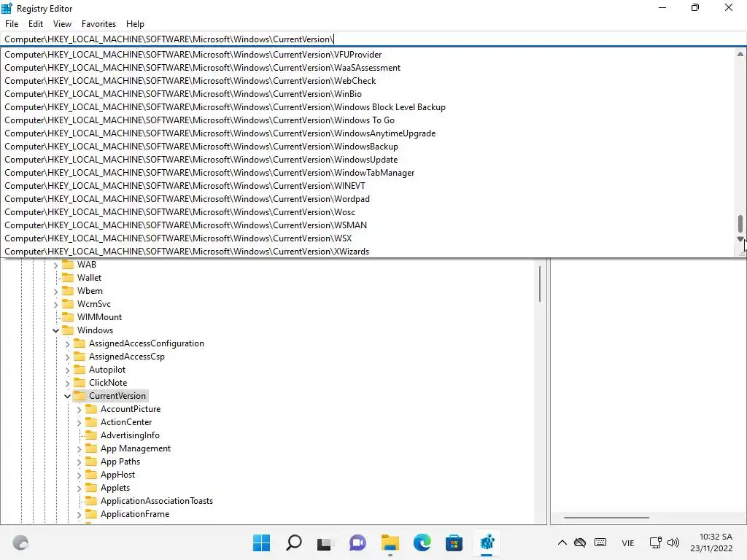The height and width of the screenshot is (560, 747).
Task: Expand the AssignedAccessConfiguration key
Action: [x=67, y=344]
